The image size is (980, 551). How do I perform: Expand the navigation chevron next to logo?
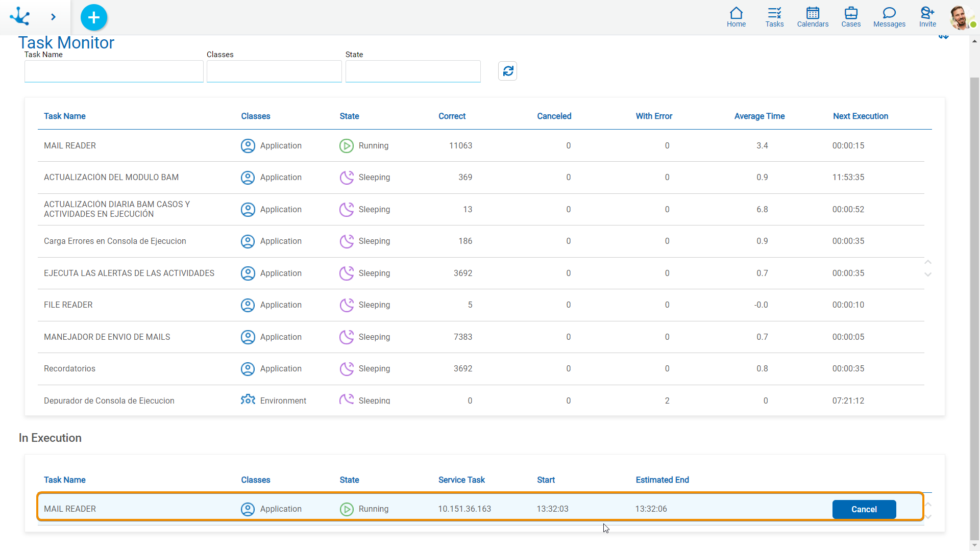coord(53,17)
